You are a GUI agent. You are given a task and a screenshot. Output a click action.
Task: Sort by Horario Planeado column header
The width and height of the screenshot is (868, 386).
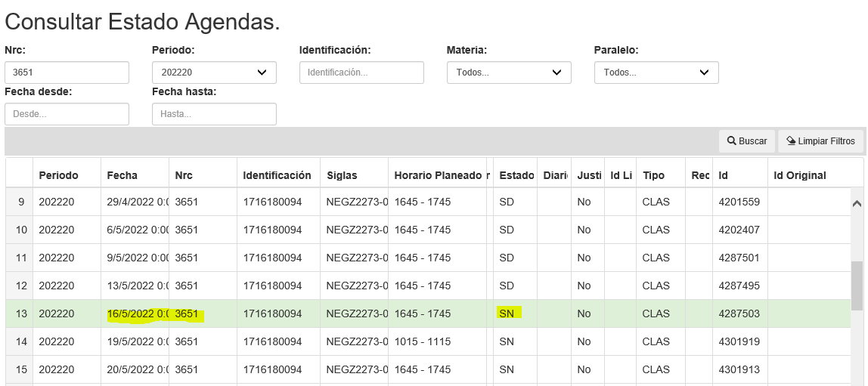coord(438,175)
